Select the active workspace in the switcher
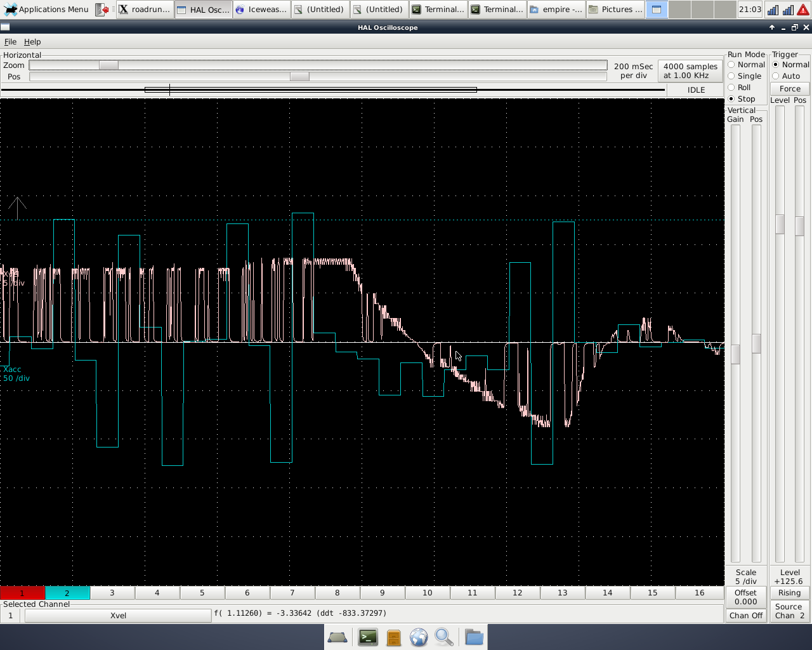The image size is (812, 650). [x=657, y=10]
